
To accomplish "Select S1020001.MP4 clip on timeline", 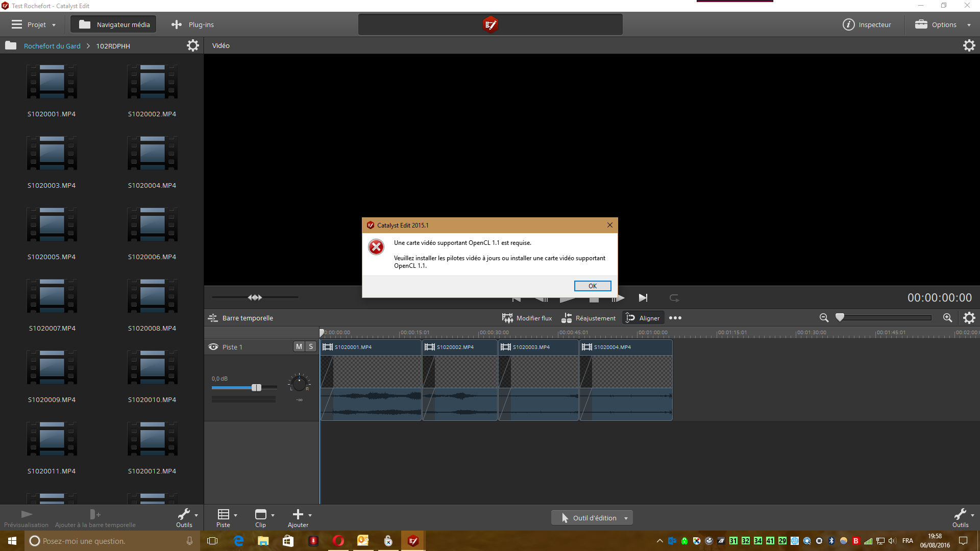I will point(371,380).
